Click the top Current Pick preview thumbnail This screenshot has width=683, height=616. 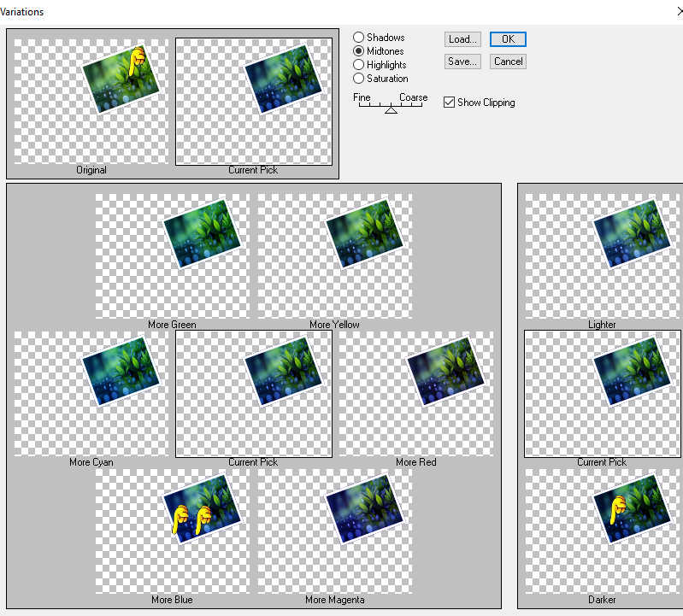[x=254, y=102]
